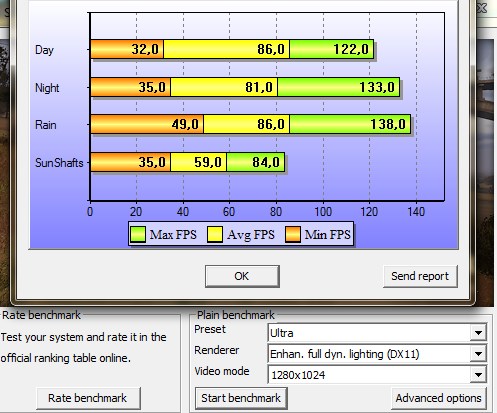Open the Advanced options button
The image size is (497, 413).
(439, 398)
